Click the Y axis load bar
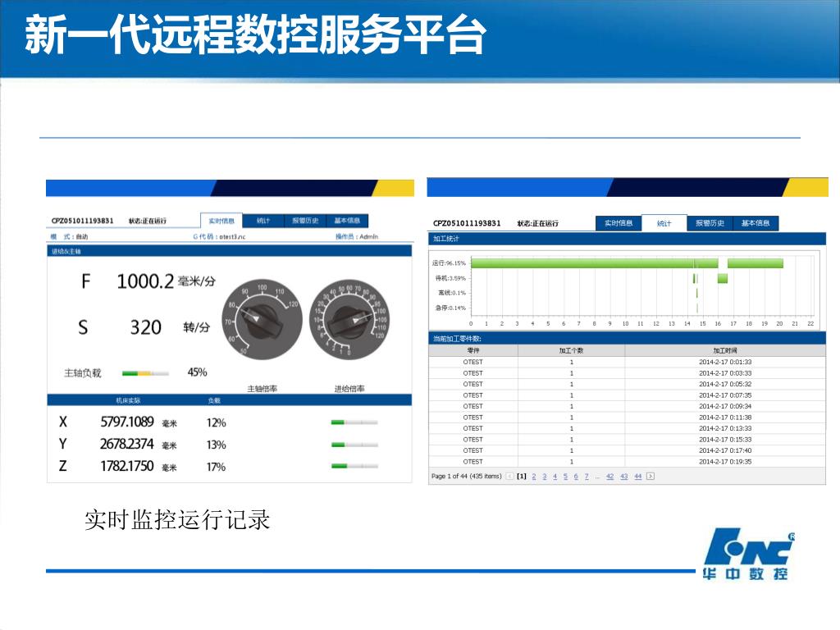Image resolution: width=840 pixels, height=630 pixels. 354,445
